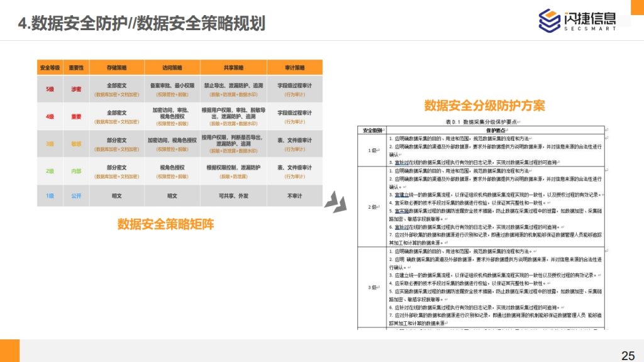
Task: Click the 共享策略 column header
Action: (233, 68)
